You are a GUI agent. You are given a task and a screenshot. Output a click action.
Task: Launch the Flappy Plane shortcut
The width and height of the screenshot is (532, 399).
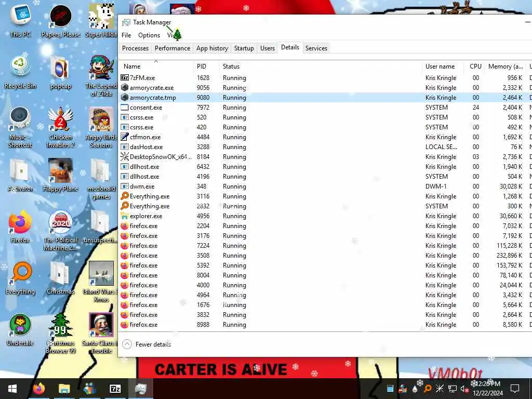tap(60, 175)
